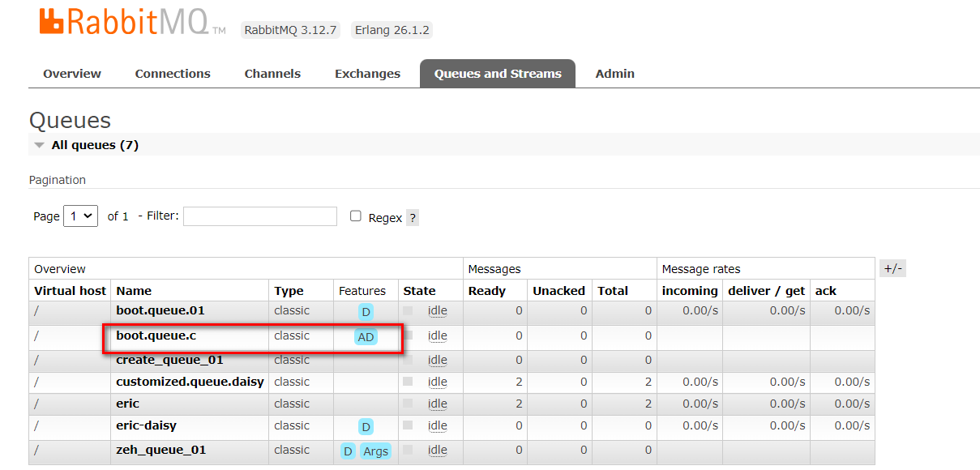
Task: Collapse the All queues section
Action: point(40,146)
